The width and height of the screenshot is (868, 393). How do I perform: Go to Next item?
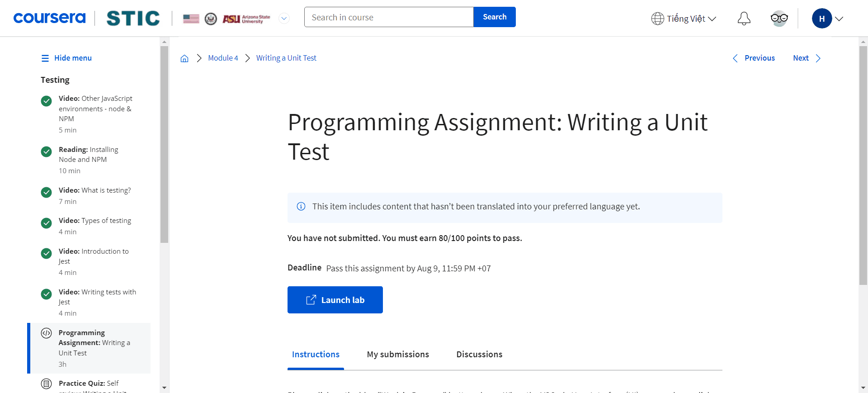pyautogui.click(x=807, y=58)
